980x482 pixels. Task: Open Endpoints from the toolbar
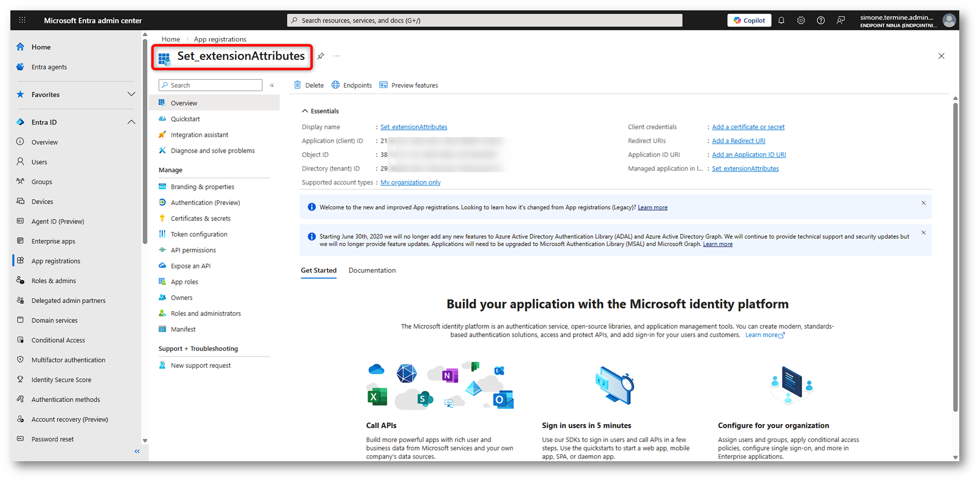352,85
